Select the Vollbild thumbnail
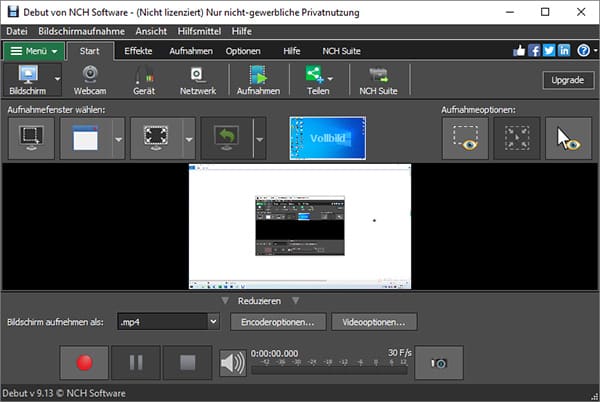 [x=328, y=138]
